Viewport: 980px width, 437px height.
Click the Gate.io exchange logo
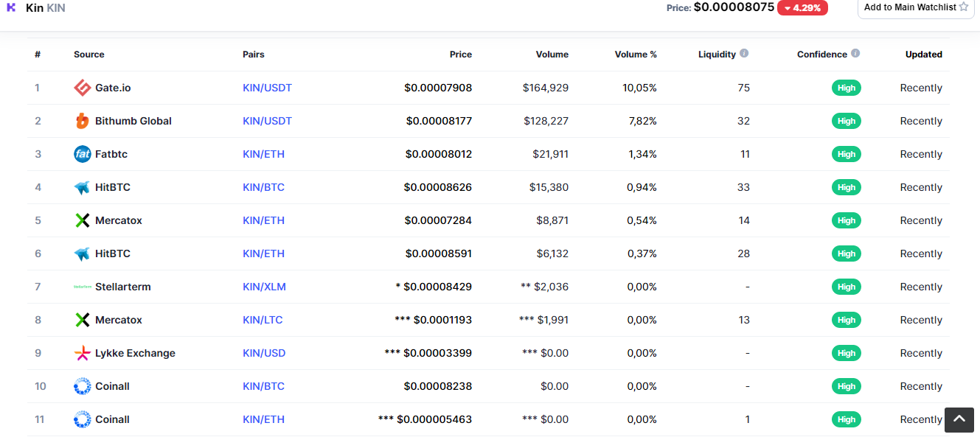83,88
